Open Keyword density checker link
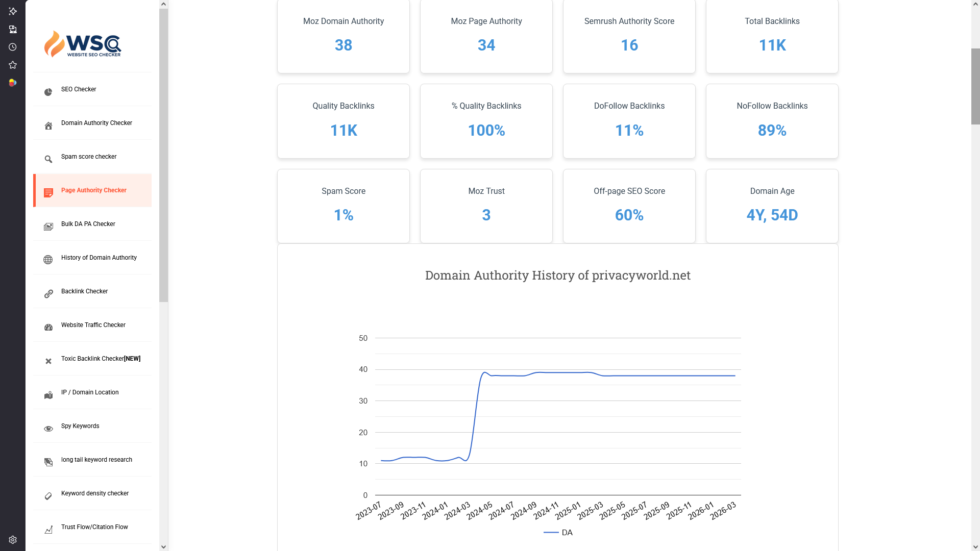 (x=94, y=493)
